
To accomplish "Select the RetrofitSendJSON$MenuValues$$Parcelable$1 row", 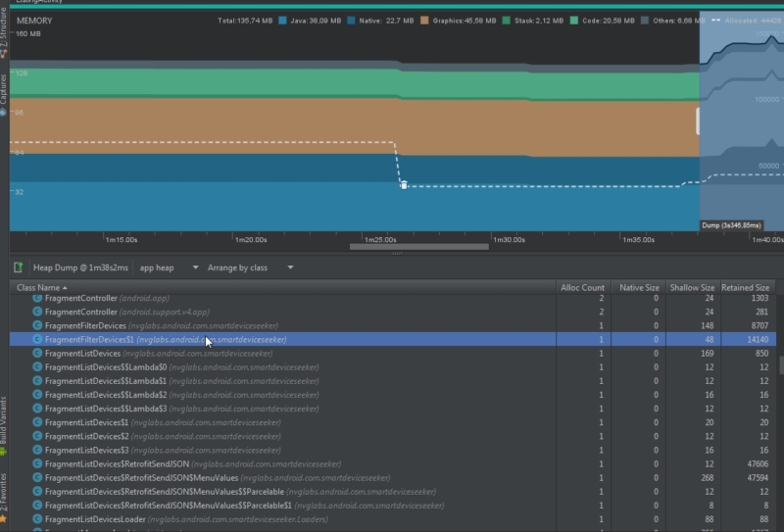I will click(393, 506).
